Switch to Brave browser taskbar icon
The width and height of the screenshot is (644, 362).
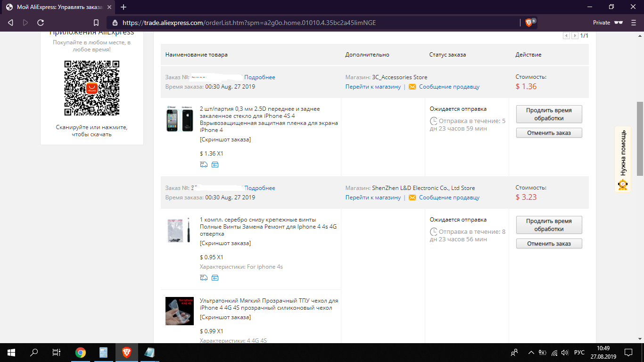coord(126,352)
